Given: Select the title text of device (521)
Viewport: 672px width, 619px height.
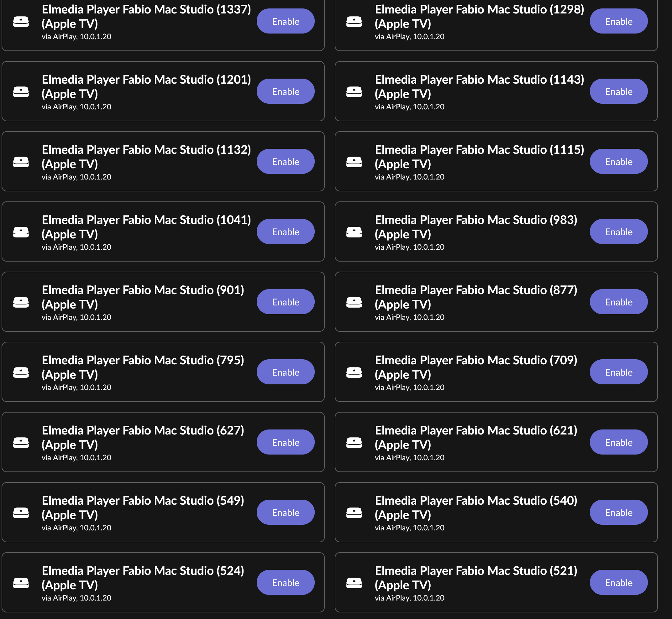Looking at the screenshot, I should (x=476, y=578).
